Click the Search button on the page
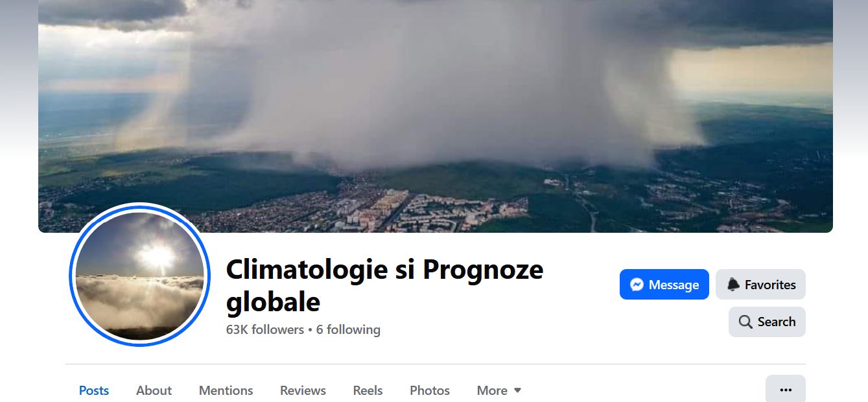 pyautogui.click(x=767, y=322)
